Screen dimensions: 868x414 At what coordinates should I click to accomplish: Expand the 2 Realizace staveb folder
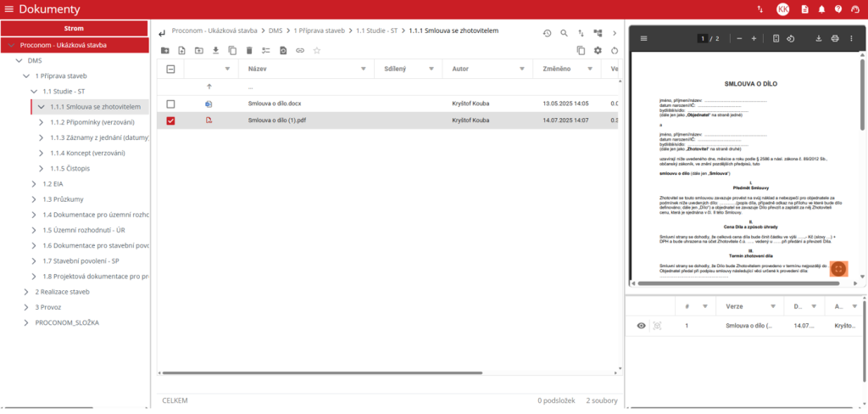(x=26, y=291)
